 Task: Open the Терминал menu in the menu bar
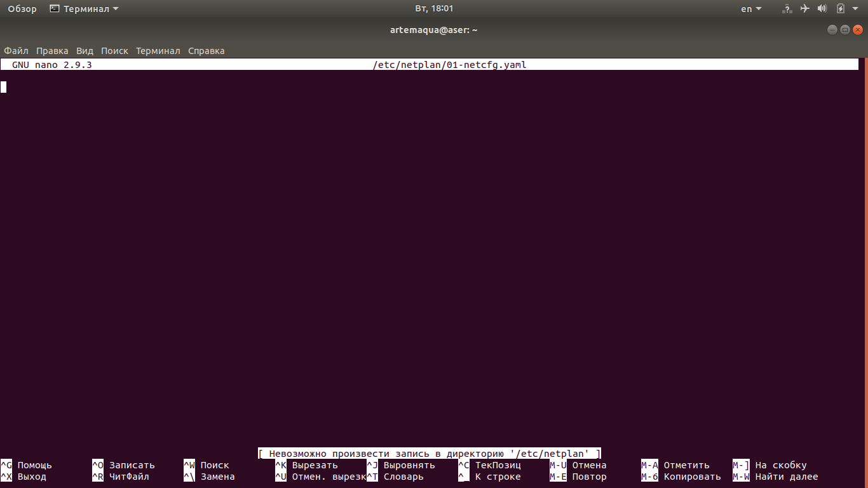158,51
